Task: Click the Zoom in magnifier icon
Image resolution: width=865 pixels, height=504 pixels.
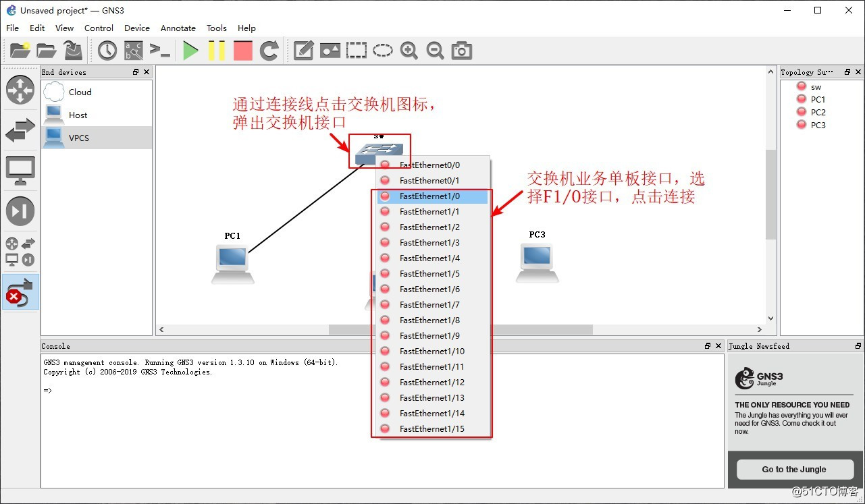Action: 409,50
